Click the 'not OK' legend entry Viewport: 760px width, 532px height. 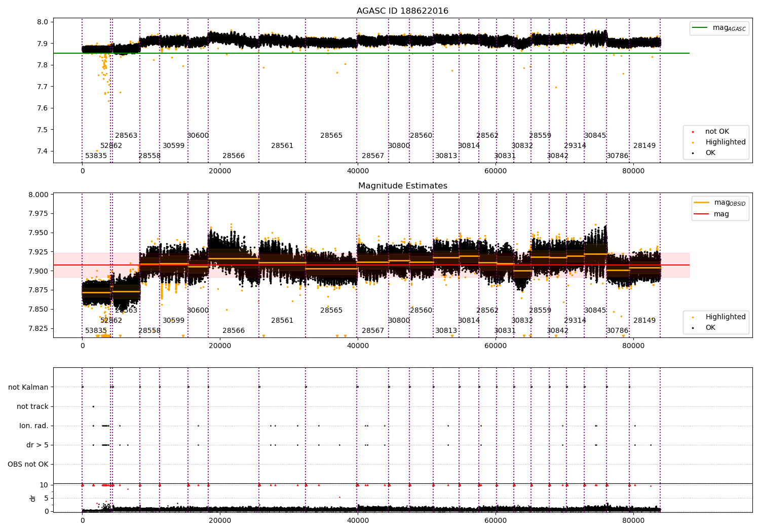[716, 132]
